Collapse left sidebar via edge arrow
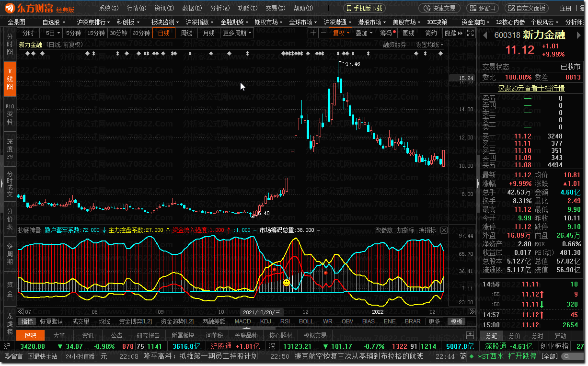This screenshot has width=588, height=366. (2, 183)
